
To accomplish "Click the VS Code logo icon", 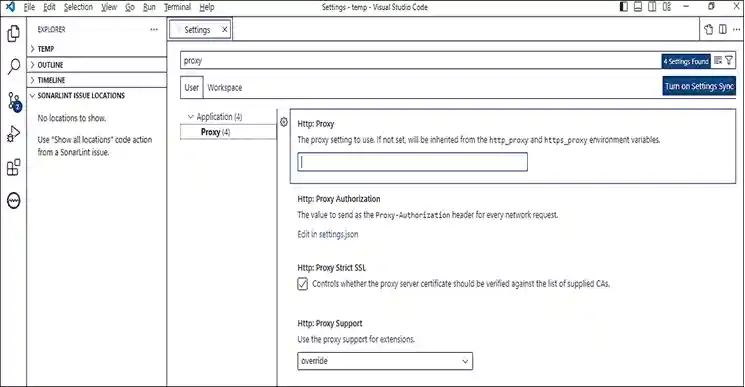I will click(x=10, y=7).
